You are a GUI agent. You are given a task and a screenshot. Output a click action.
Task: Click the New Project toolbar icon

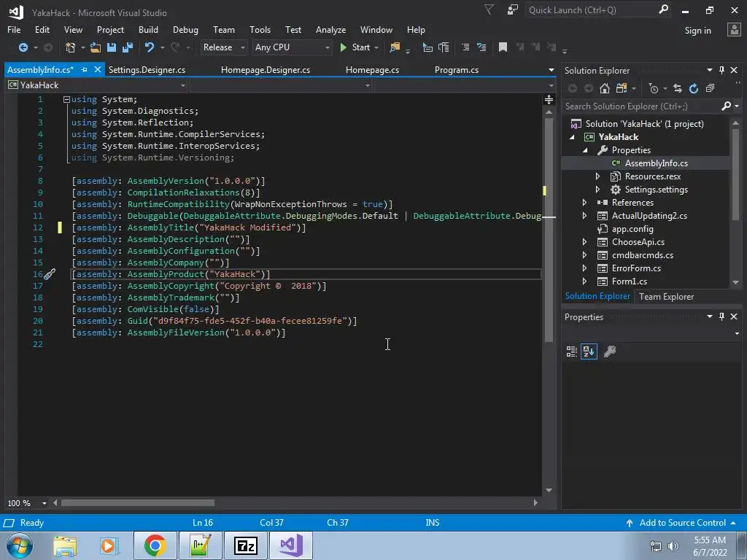tap(71, 47)
